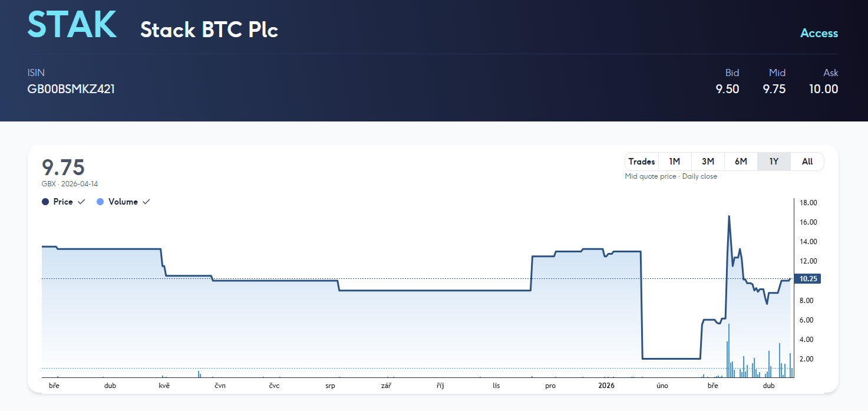Select the 1Y chart range
Viewport: 868px width, 411px height.
774,162
